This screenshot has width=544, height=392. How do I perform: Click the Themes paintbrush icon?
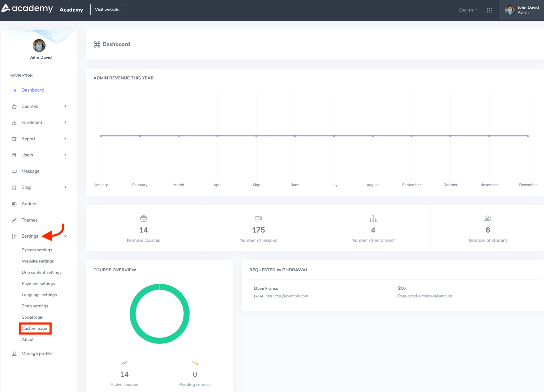[14, 220]
